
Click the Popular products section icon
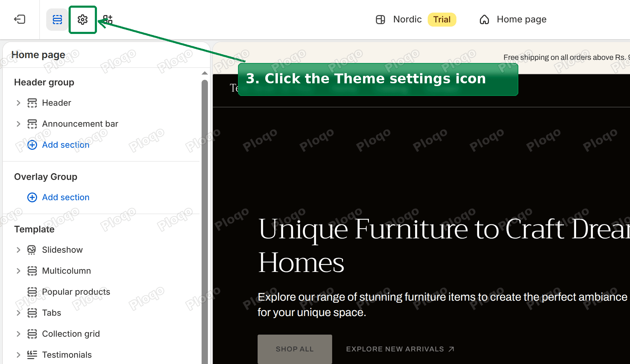32,292
